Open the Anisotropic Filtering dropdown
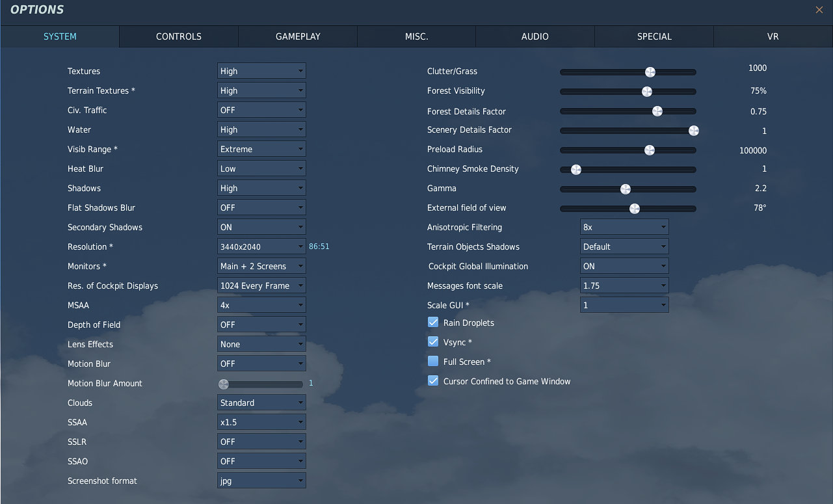Screen dimensions: 833x504 click(624, 227)
